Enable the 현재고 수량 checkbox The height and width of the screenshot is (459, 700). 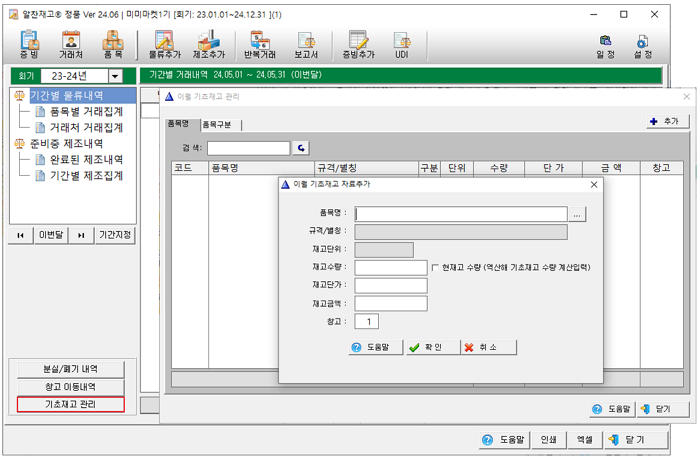click(x=435, y=267)
